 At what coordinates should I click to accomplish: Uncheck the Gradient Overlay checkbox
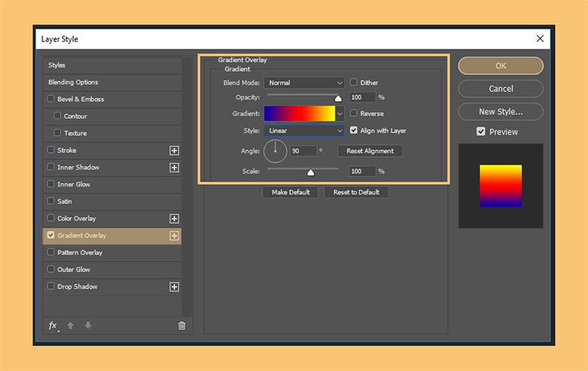51,235
